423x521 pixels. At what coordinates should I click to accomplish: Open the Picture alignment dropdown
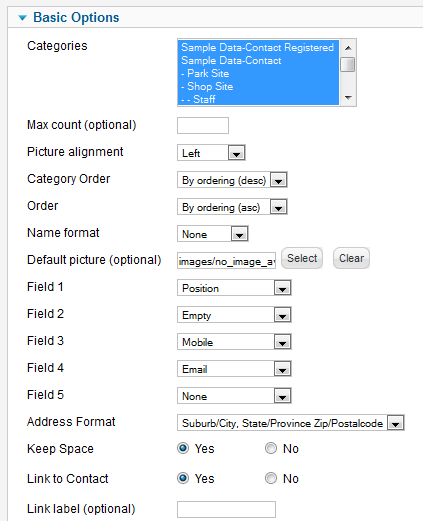tap(211, 153)
